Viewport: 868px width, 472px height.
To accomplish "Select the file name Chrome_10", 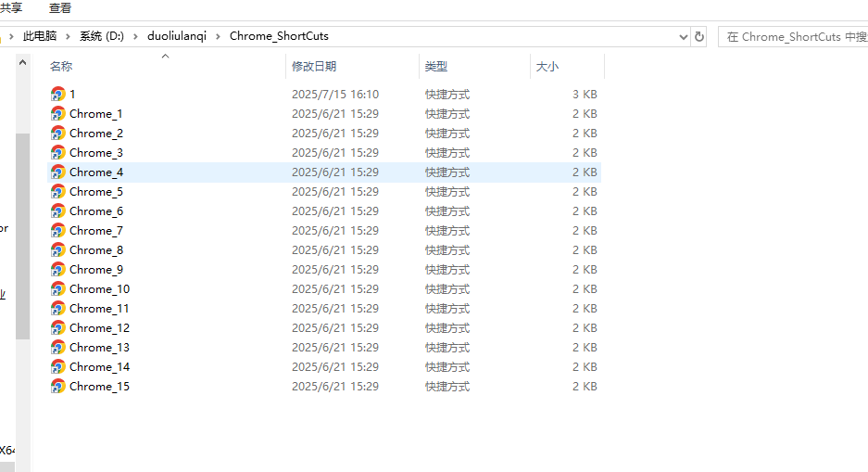I will tap(100, 289).
